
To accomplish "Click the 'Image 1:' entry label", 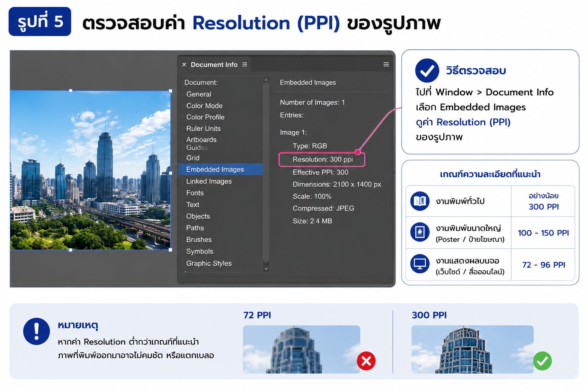I will (293, 132).
